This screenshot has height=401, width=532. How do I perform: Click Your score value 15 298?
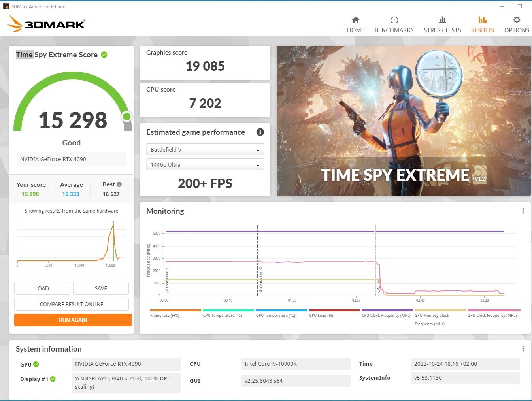(30, 194)
